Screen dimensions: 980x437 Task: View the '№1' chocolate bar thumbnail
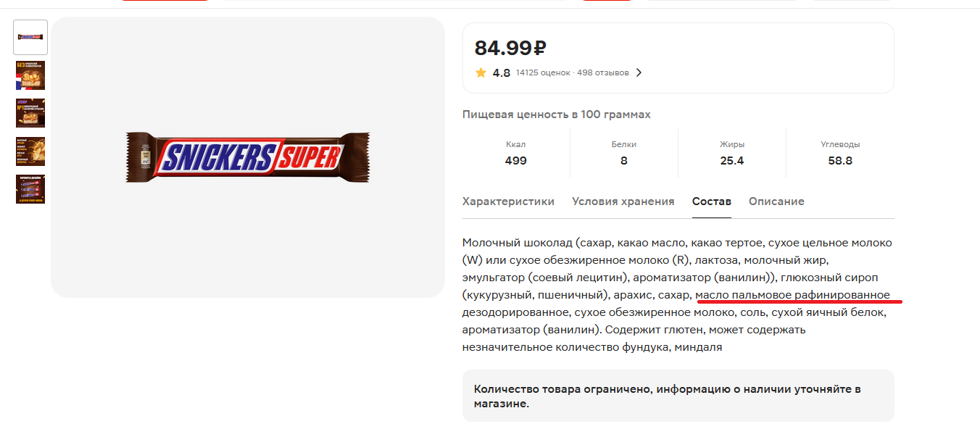(30, 113)
